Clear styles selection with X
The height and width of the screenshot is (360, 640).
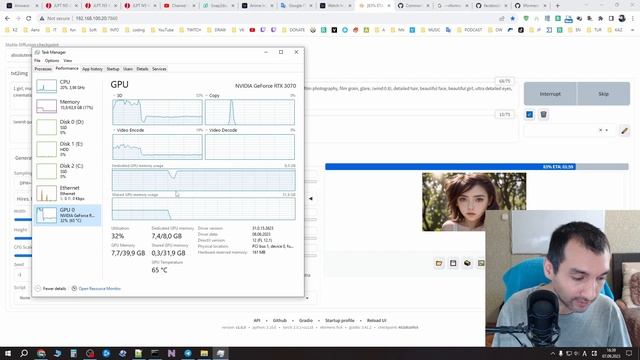pos(600,130)
